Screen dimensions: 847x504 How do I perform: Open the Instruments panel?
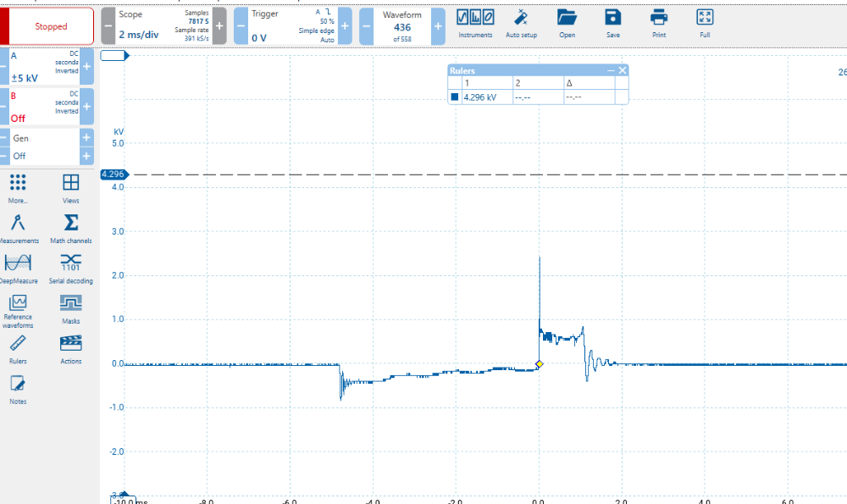point(475,24)
